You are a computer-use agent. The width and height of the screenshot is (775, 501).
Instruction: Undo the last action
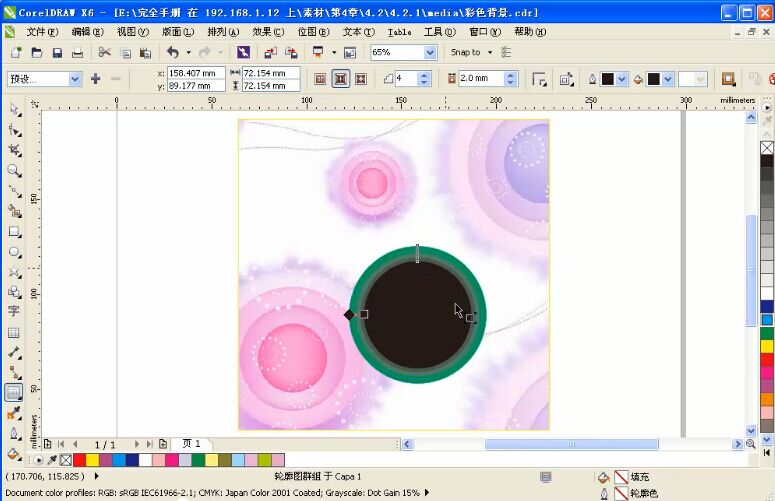[x=173, y=52]
